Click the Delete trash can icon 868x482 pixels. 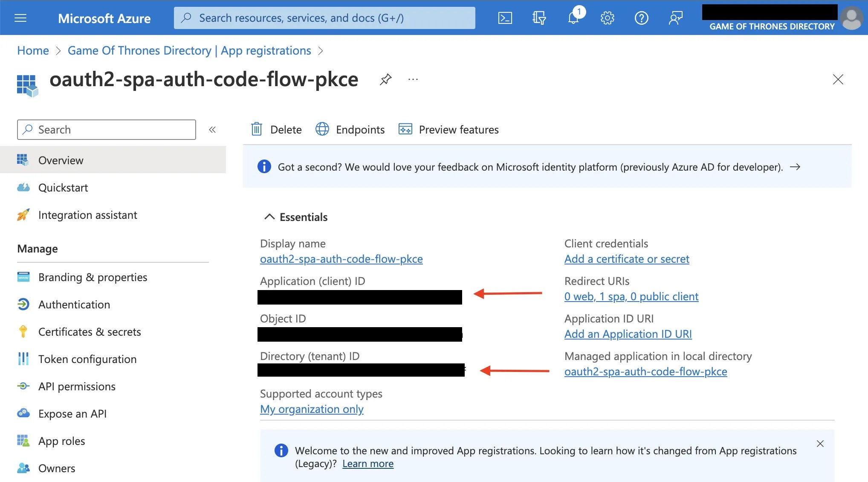click(257, 129)
